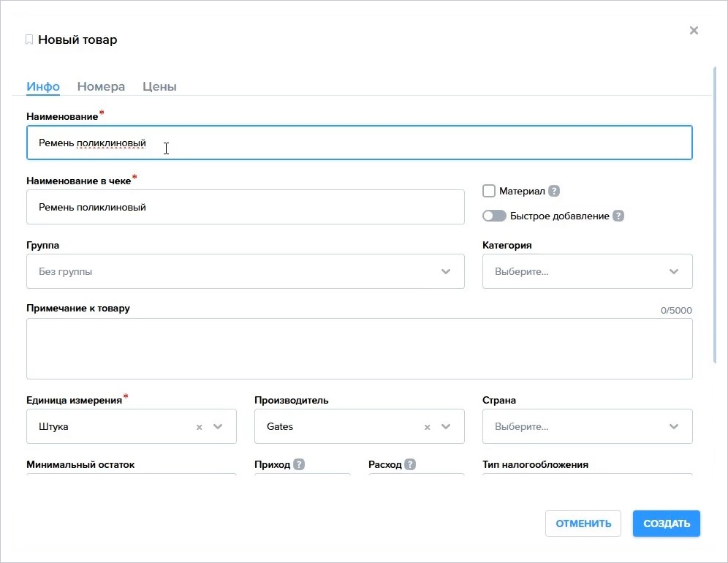Image resolution: width=728 pixels, height=563 pixels.
Task: Expand the Производитель dropdown arrow
Action: (446, 427)
